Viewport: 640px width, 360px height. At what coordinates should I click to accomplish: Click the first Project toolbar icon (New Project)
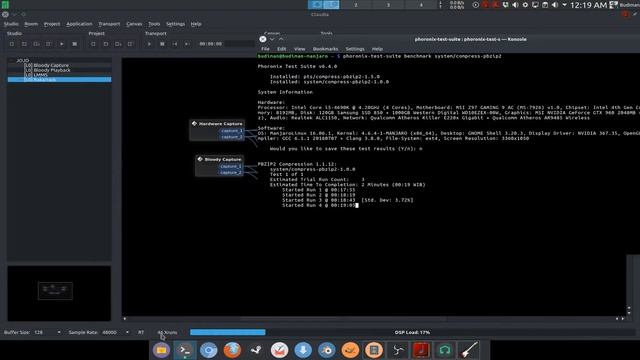(93, 44)
